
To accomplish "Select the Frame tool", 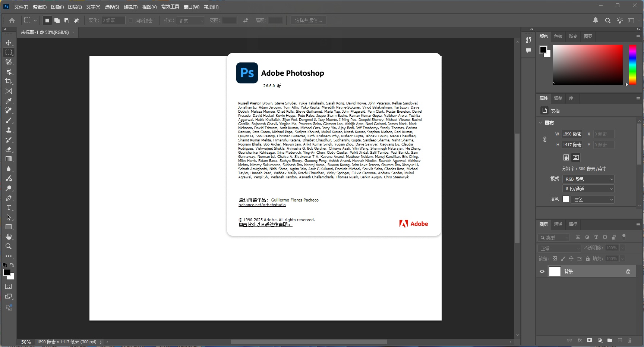I will pyautogui.click(x=9, y=91).
